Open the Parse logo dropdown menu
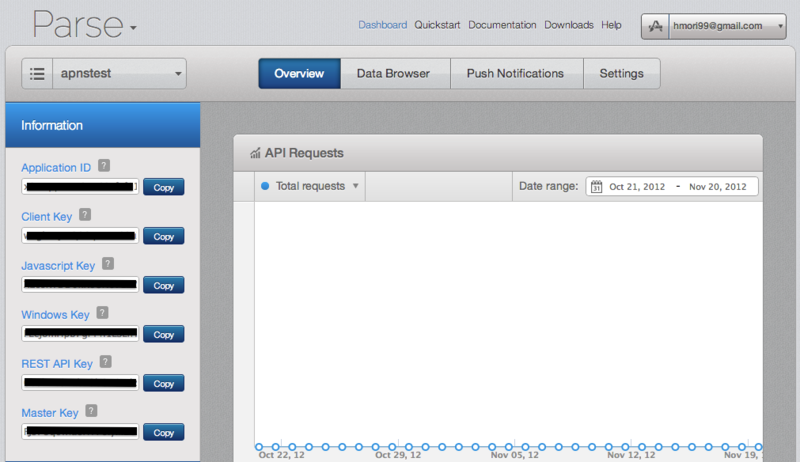The image size is (800, 462). click(133, 28)
